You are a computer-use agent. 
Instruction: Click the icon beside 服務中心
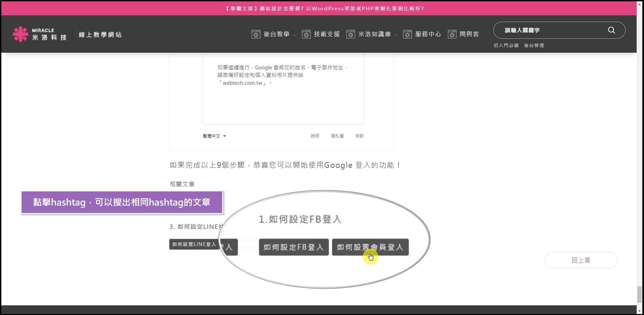pyautogui.click(x=407, y=34)
